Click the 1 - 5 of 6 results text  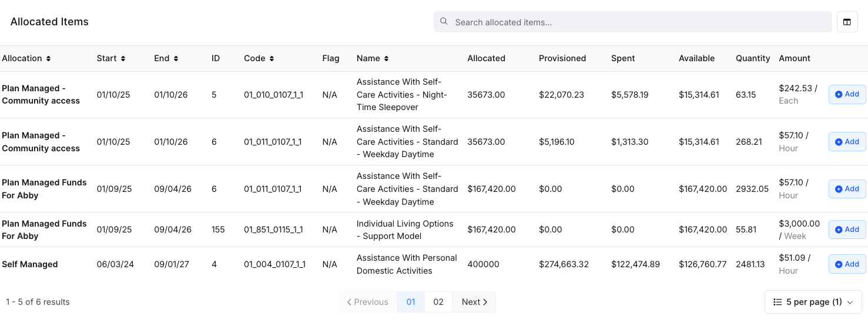coord(38,302)
